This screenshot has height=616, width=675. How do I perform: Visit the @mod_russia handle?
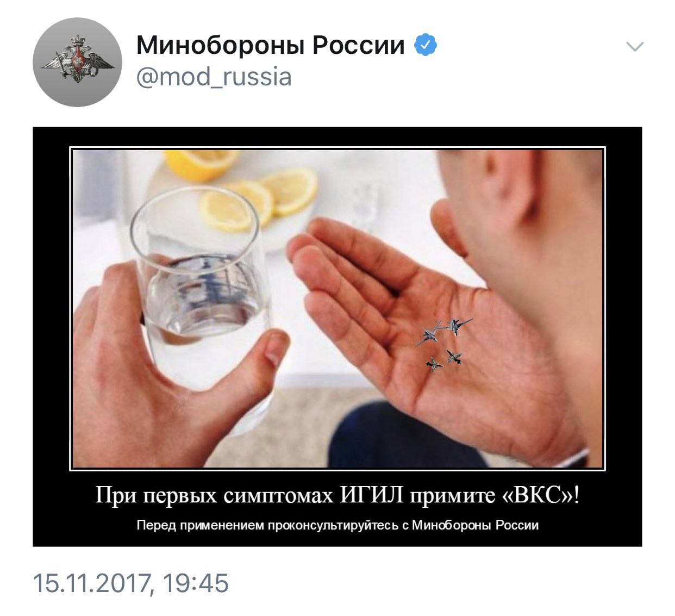pos(214,77)
